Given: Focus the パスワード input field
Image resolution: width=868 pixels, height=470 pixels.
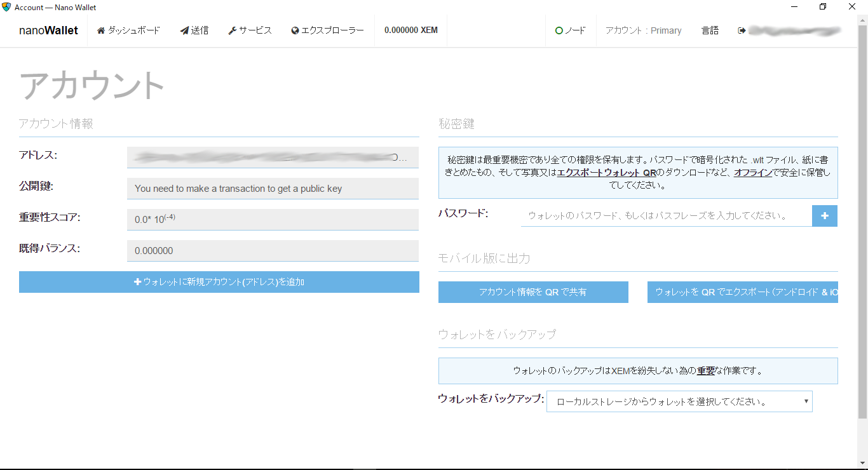Looking at the screenshot, I should click(x=666, y=216).
